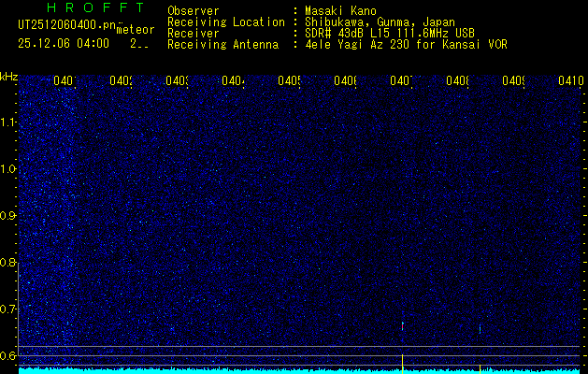Screen dimensions: 588x374
Task: Click the word meteor under the filename
Action: (136, 30)
